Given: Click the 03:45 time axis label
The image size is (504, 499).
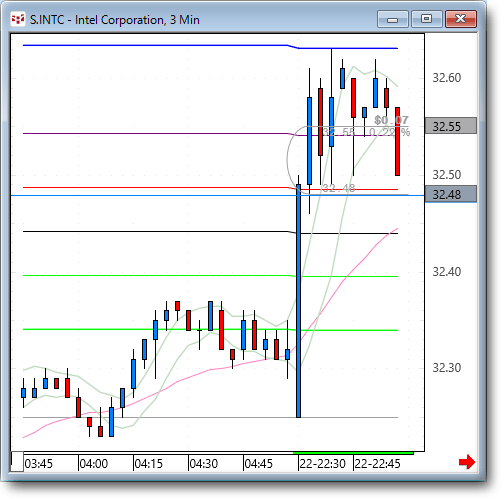Looking at the screenshot, I should click(39, 464).
